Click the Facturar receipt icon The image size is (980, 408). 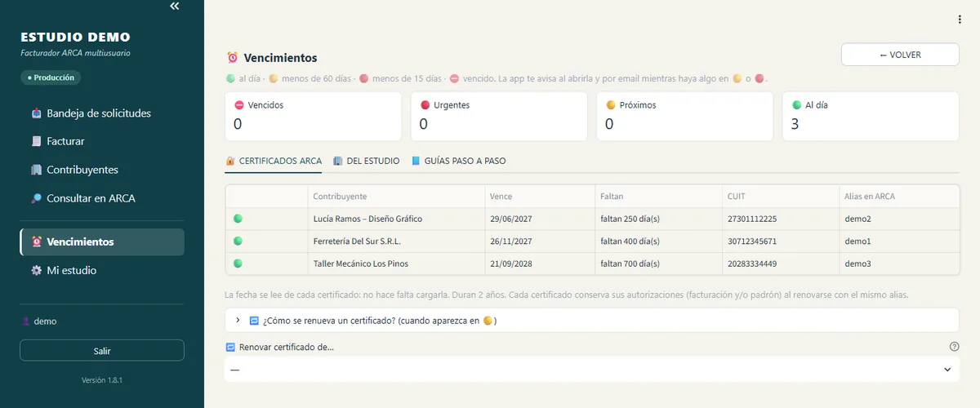coord(36,141)
